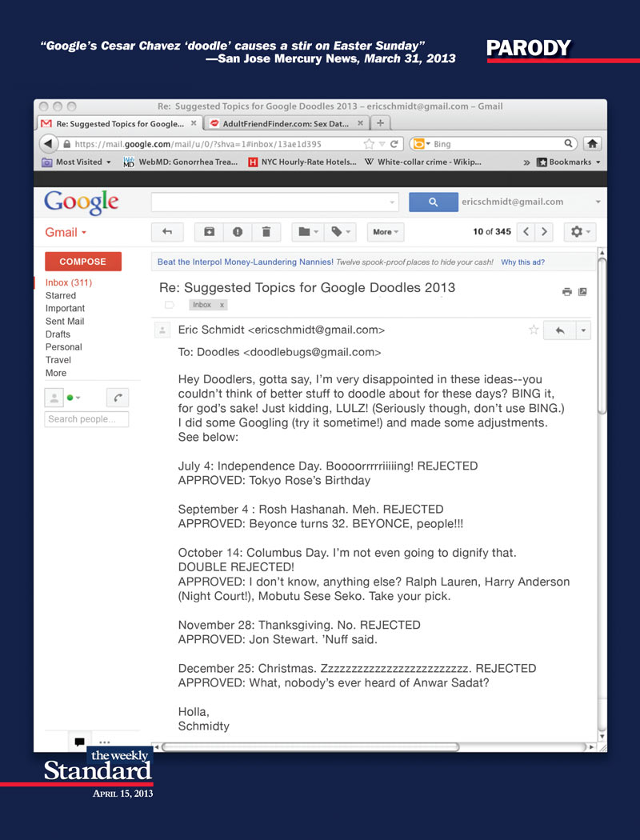Star the message from Eric Schmidt

pyautogui.click(x=534, y=330)
